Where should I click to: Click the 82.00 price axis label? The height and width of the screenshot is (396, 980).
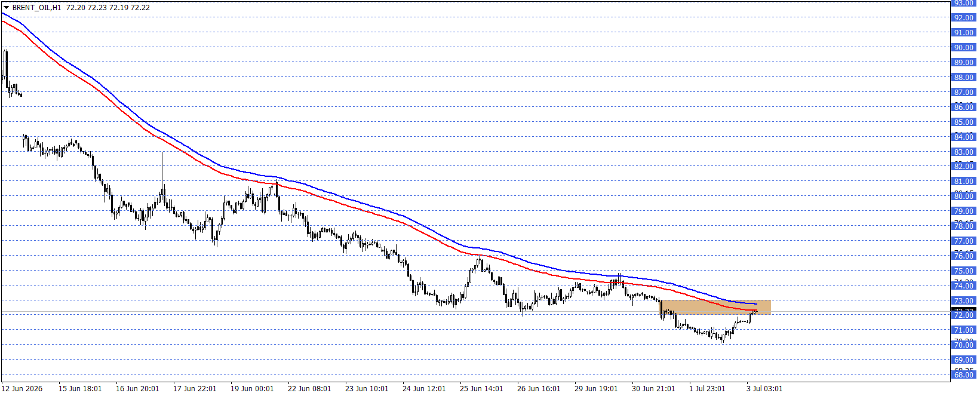click(963, 167)
